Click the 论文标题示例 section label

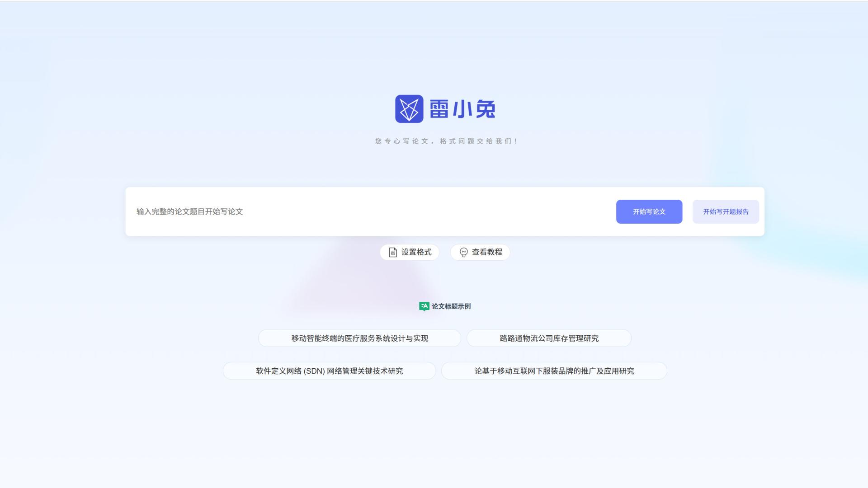[x=451, y=306]
